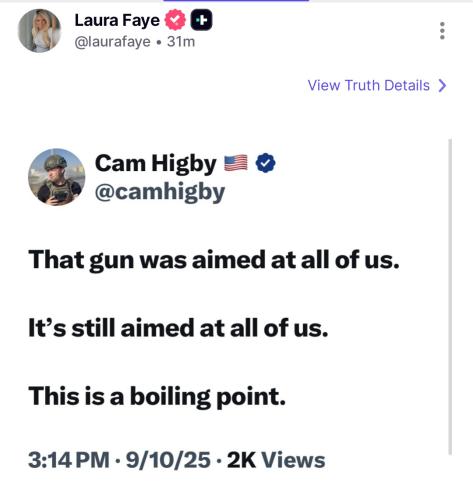Screen dimensions: 473x500
Task: Open the @camhigby handle
Action: (160, 192)
